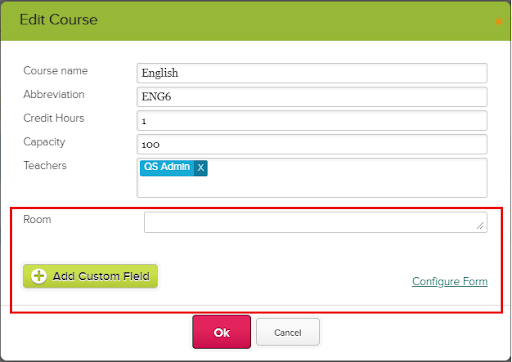Dismiss the dialog using Cancel button
512x362 pixels.
[x=288, y=332]
